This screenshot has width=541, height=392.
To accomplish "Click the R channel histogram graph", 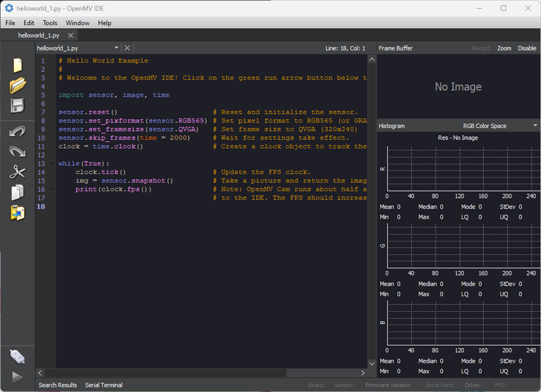I will [x=464, y=169].
